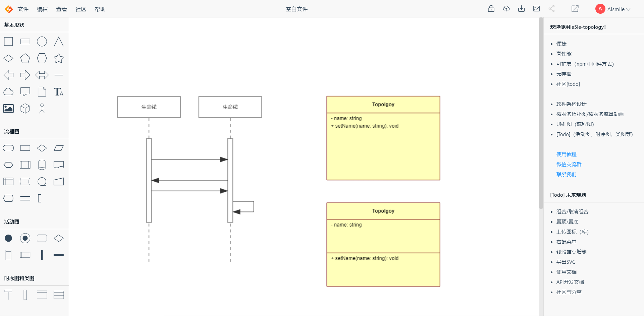This screenshot has width=644, height=316.
Task: Select the flowchart diamond decision shape
Action: coord(42,148)
